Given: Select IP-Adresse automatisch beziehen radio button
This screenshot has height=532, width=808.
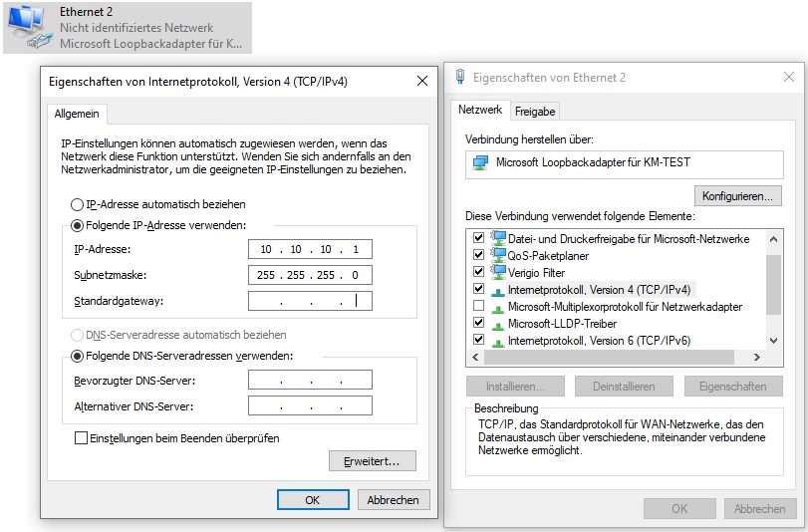Looking at the screenshot, I should point(77,204).
